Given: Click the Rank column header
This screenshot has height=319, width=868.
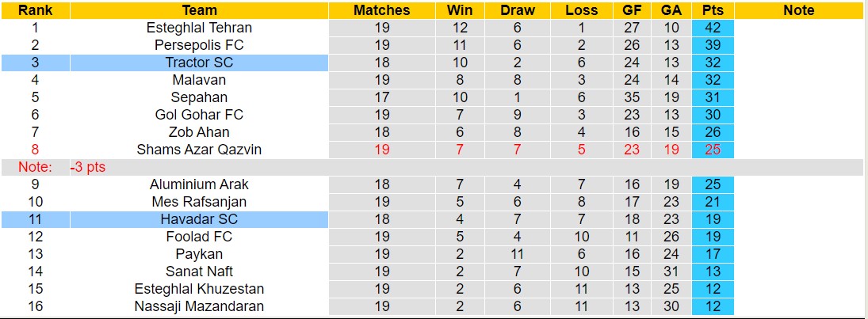Looking at the screenshot, I should [35, 10].
